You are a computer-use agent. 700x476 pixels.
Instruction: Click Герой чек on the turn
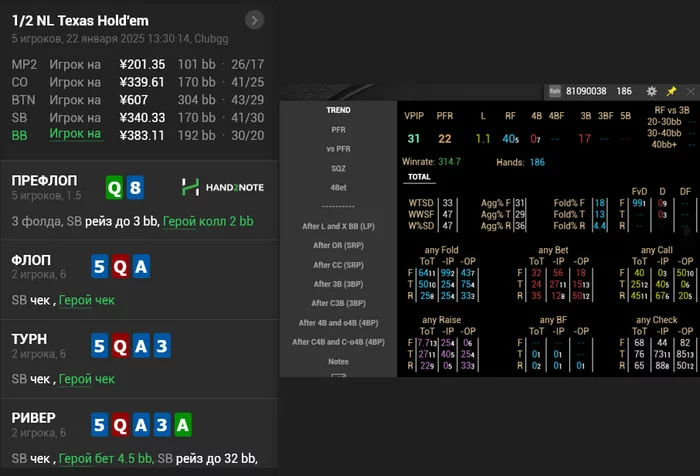[x=87, y=379]
